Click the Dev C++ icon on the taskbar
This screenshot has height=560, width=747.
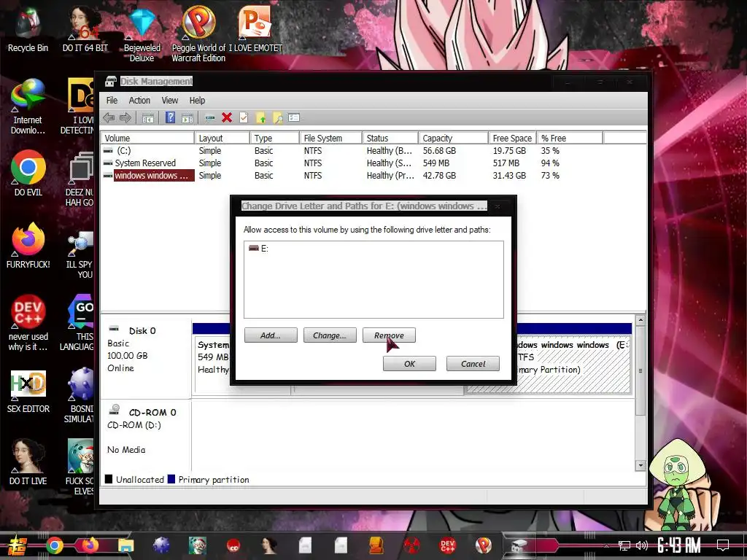(x=447, y=545)
